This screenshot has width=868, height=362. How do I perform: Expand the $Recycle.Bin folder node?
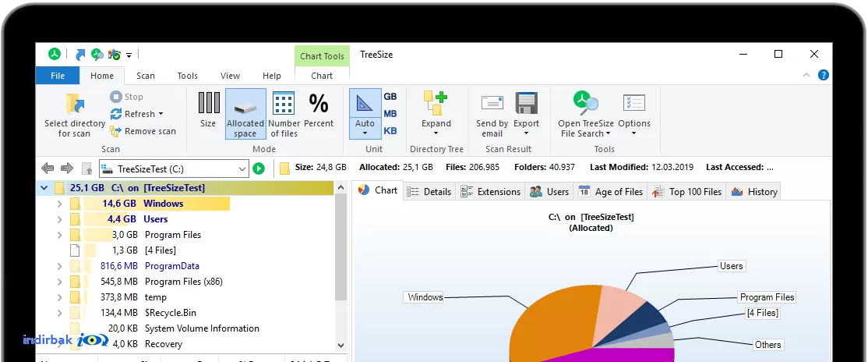tap(60, 313)
